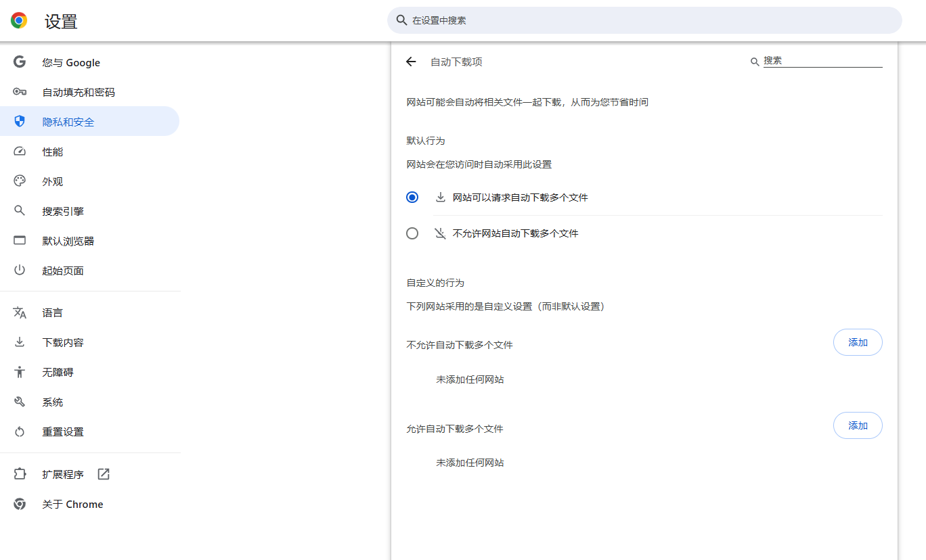Click the small search icon next to 搜索 field

pyautogui.click(x=755, y=62)
